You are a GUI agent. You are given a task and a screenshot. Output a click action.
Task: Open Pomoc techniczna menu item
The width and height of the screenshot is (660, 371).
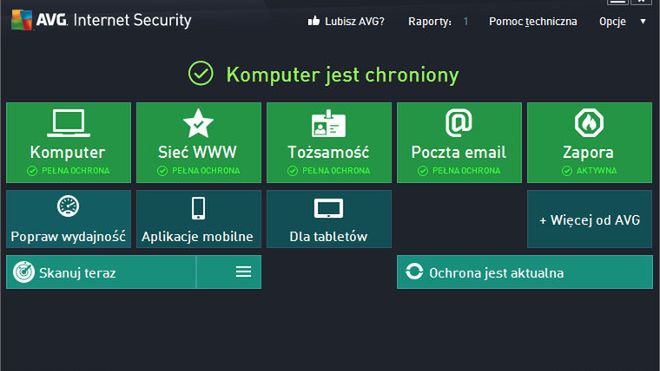point(533,21)
